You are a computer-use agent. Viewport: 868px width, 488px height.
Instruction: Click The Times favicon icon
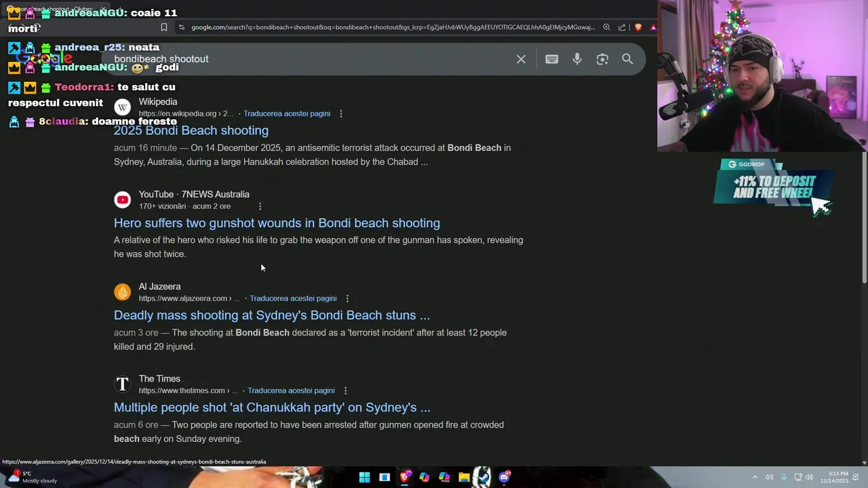[122, 384]
